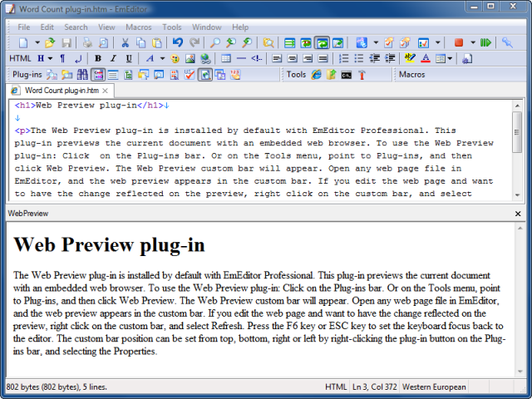
Task: Toggle Bold formatting
Action: point(98,59)
